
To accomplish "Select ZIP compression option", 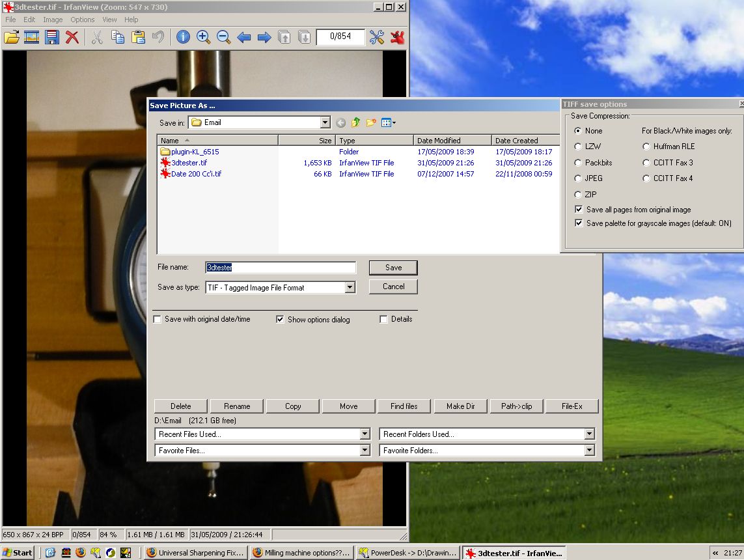I will tap(577, 194).
